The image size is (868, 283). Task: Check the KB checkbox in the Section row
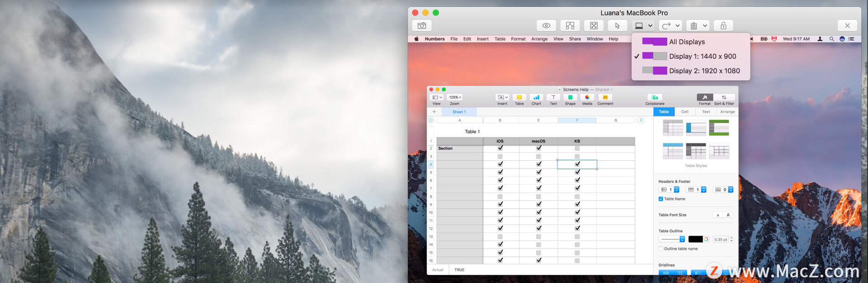point(577,148)
